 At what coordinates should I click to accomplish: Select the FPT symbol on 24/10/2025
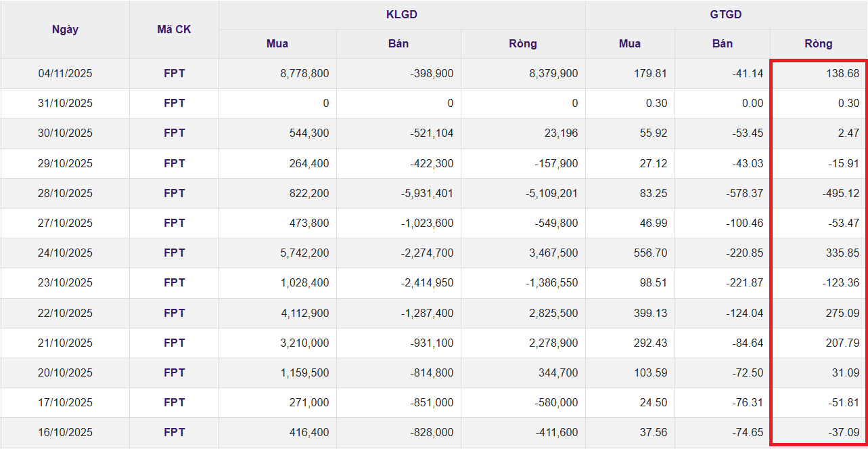point(174,253)
